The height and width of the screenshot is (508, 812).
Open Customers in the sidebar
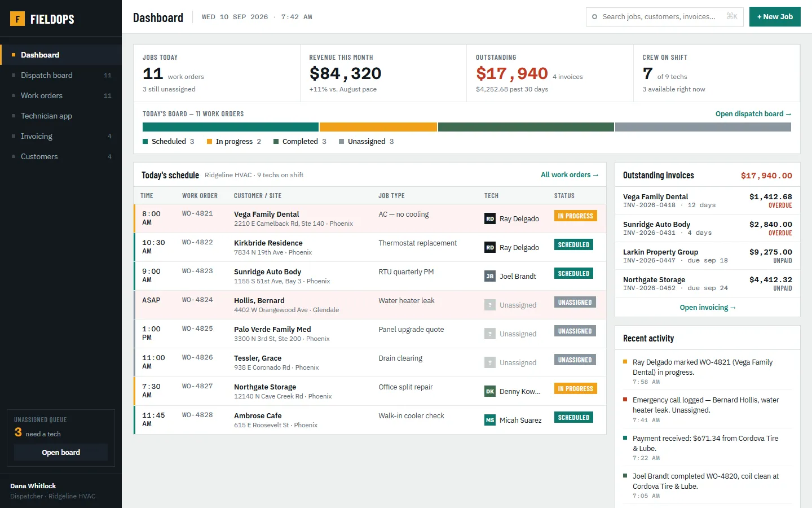(x=61, y=156)
